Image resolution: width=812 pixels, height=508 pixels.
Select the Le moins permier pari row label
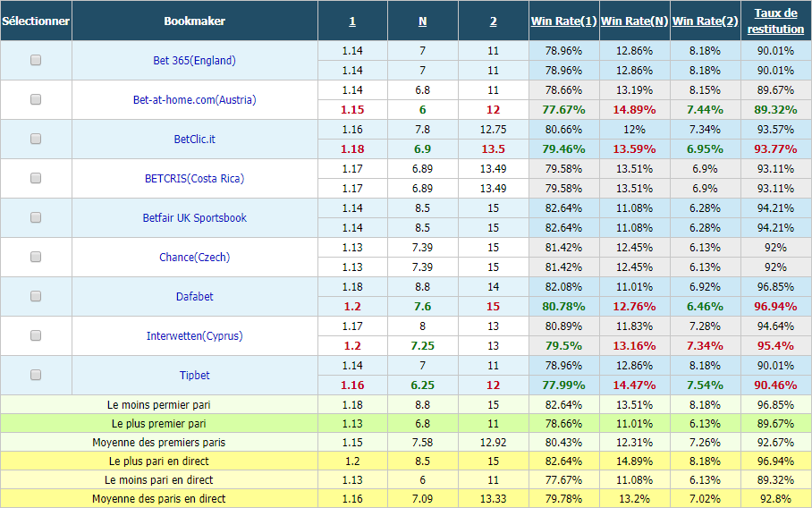click(x=158, y=405)
